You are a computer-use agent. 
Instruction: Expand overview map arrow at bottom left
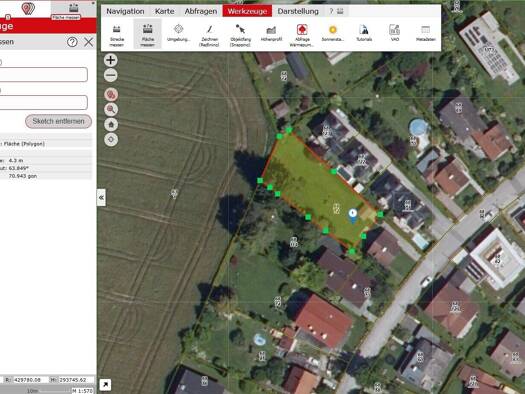[x=105, y=385]
